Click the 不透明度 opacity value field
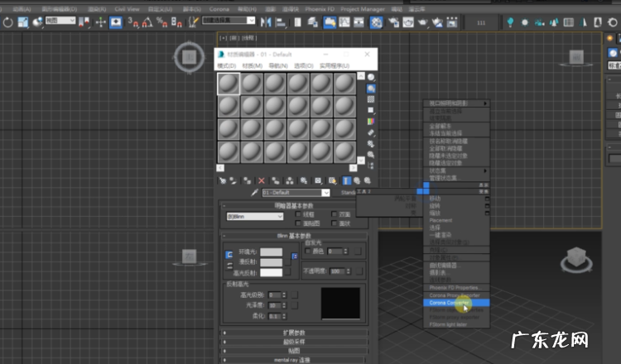This screenshot has height=364, width=621. [x=338, y=271]
